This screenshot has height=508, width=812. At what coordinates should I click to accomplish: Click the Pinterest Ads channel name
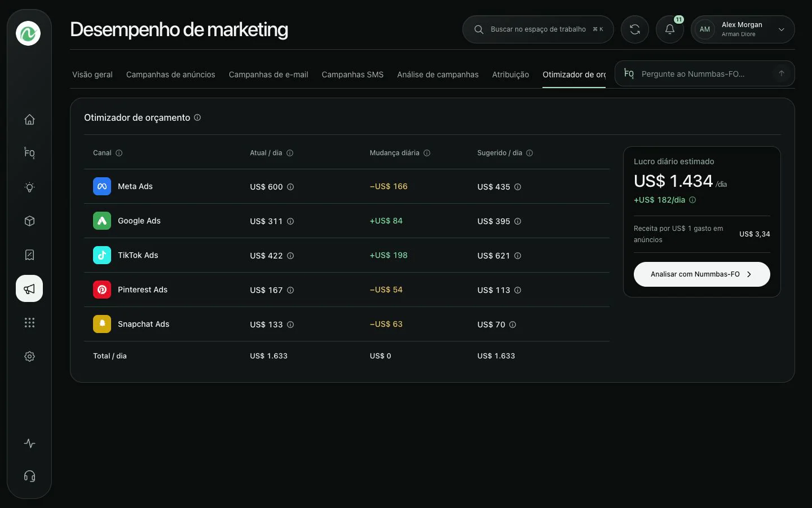pos(143,290)
